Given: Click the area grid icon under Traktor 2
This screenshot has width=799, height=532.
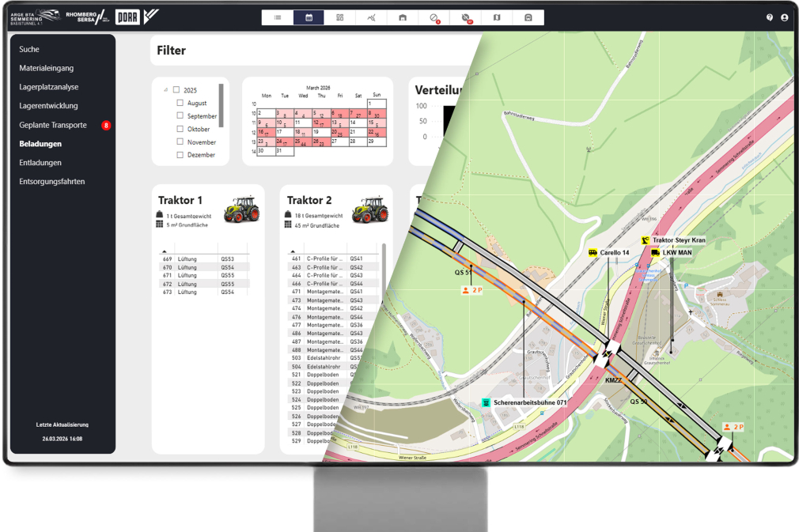Looking at the screenshot, I should (x=288, y=224).
